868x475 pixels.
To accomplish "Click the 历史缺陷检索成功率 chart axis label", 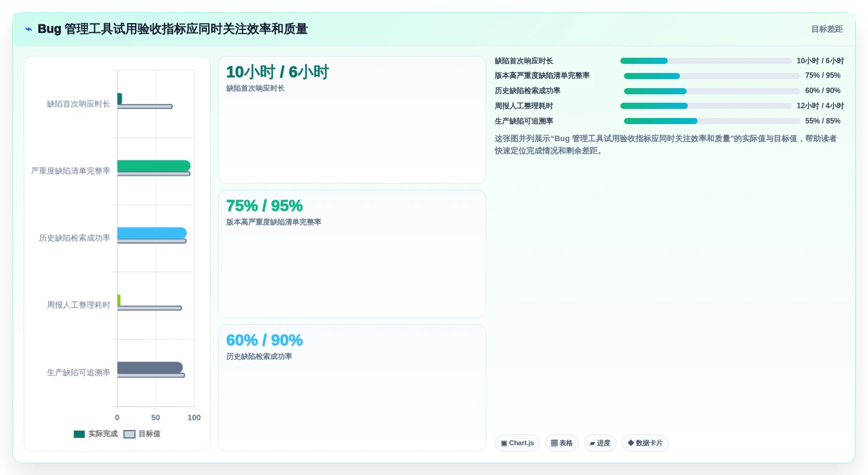I will (74, 238).
